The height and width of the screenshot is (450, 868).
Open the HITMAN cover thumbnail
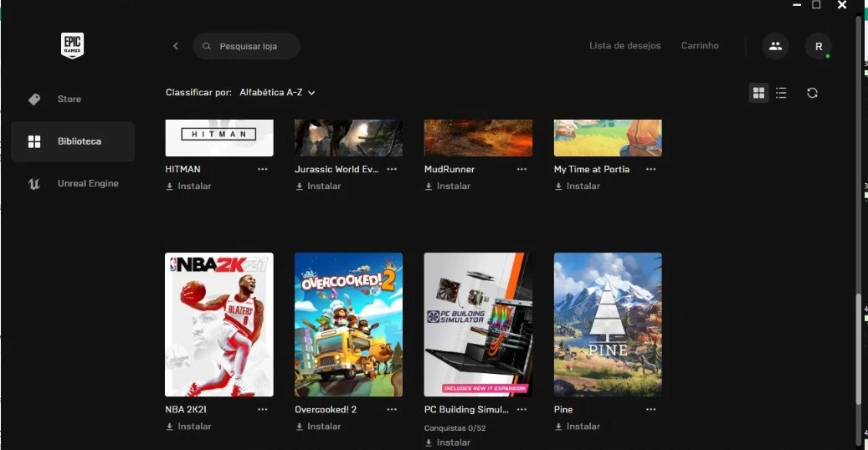click(x=219, y=138)
